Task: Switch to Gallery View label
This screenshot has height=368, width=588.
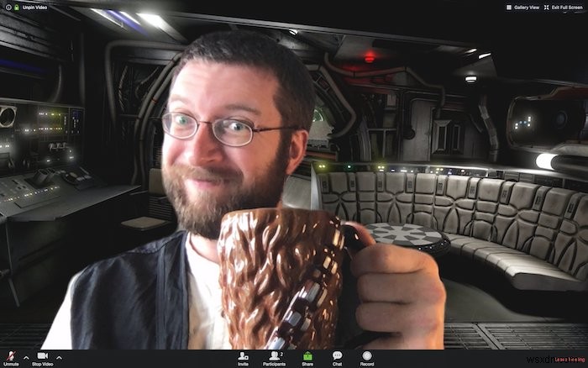Action: 528,7
